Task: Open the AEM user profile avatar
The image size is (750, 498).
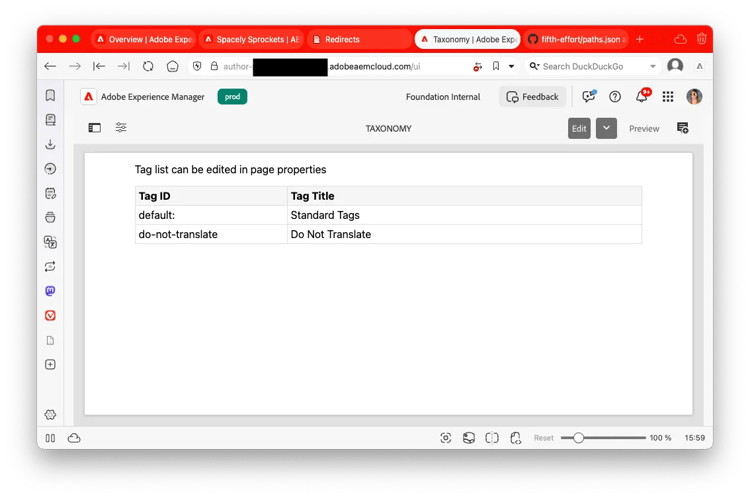Action: (694, 97)
